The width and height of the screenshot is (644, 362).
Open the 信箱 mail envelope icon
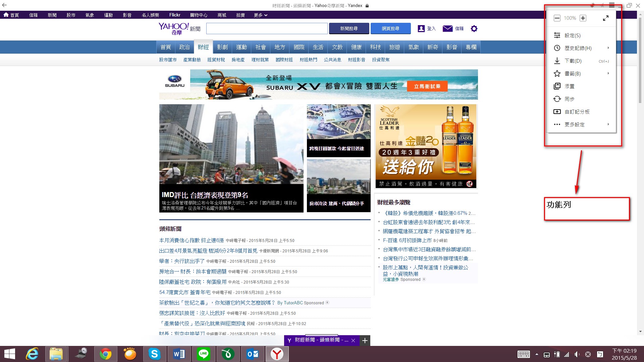(447, 28)
